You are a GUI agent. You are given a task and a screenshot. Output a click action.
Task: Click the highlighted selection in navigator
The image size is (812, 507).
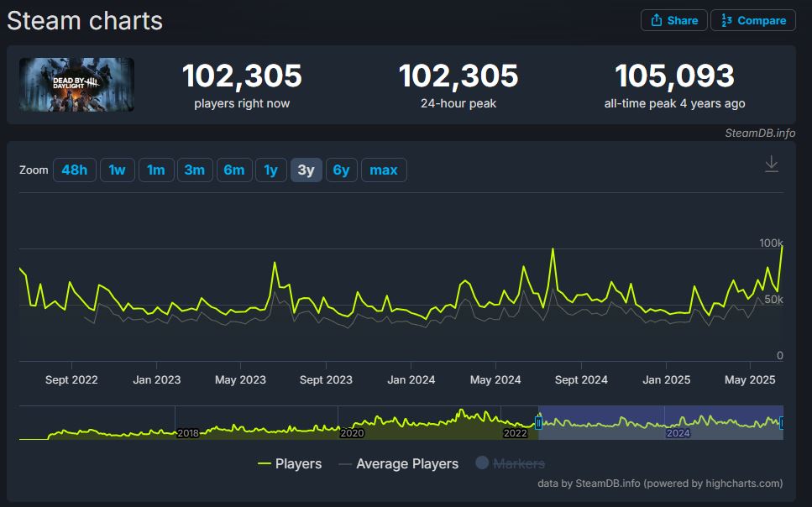click(661, 423)
